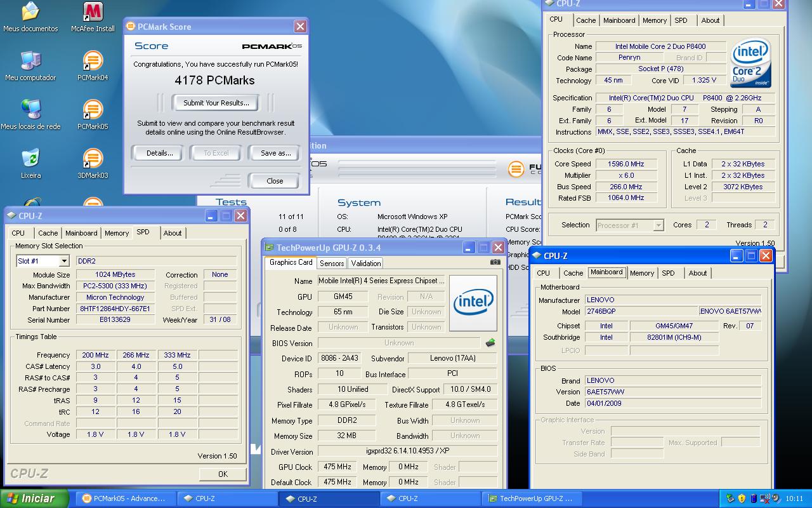The height and width of the screenshot is (508, 812).
Task: Click GPU Clock value 475 MHz
Action: coord(337,467)
